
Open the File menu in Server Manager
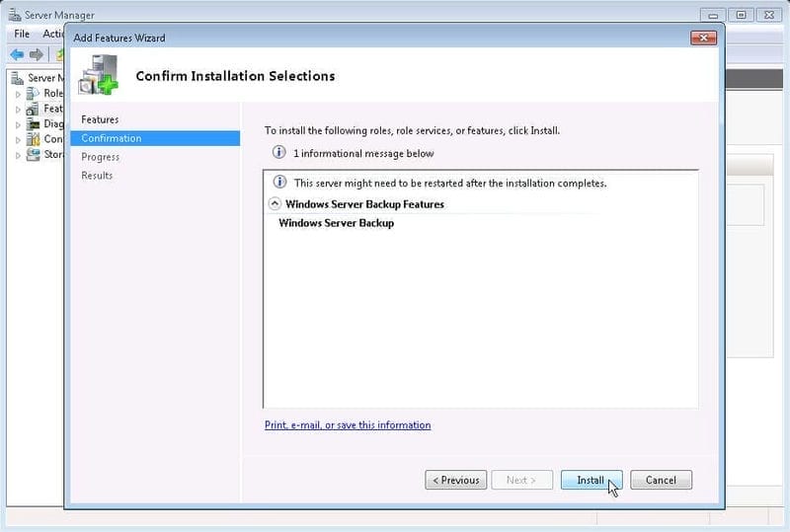coord(22,34)
